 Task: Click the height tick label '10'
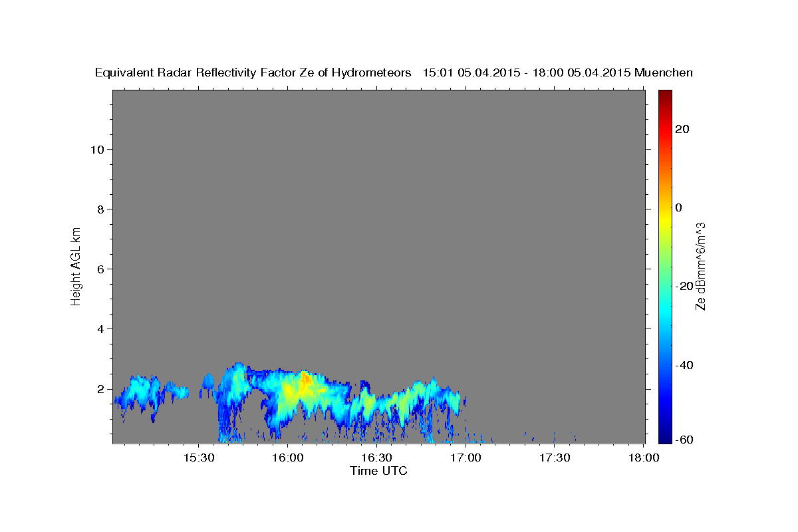pyautogui.click(x=96, y=150)
